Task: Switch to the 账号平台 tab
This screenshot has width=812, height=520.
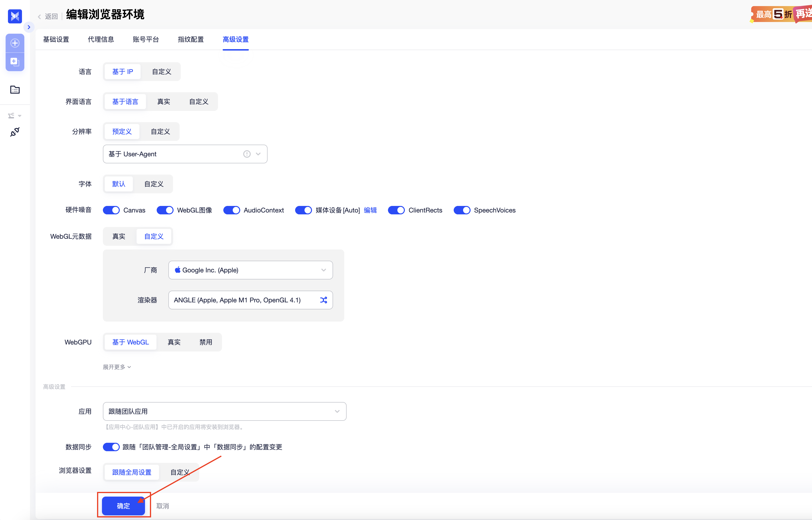Action: [x=146, y=40]
